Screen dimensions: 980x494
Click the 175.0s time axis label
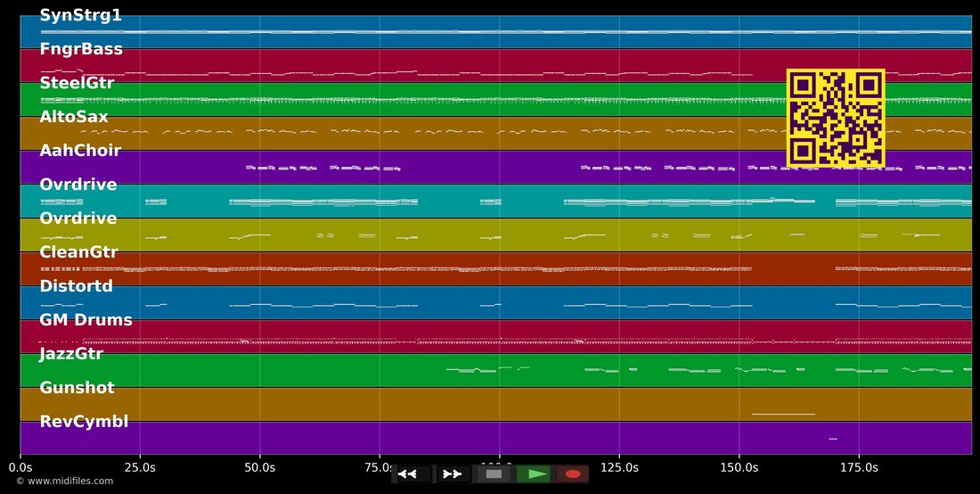(x=859, y=468)
